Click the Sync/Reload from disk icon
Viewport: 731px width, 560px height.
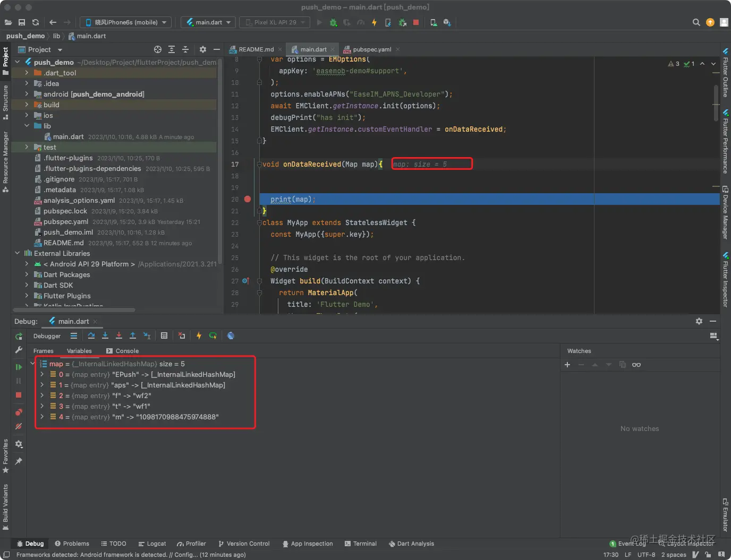36,22
